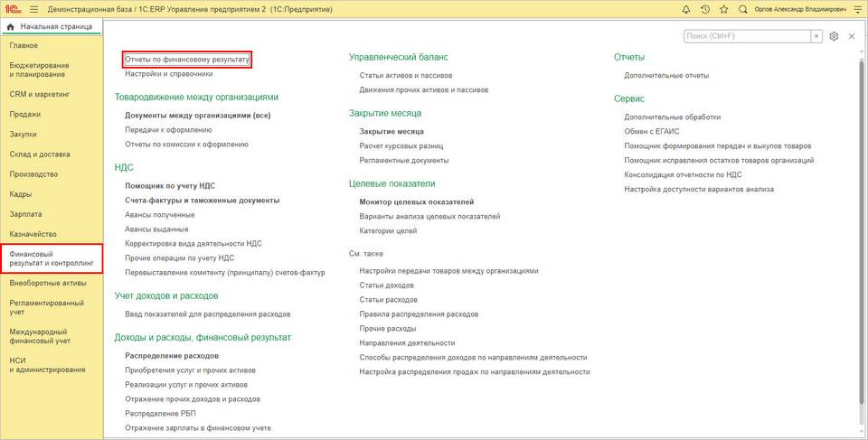Open Зарплата section
Image resolution: width=868 pixels, height=440 pixels.
pyautogui.click(x=25, y=214)
